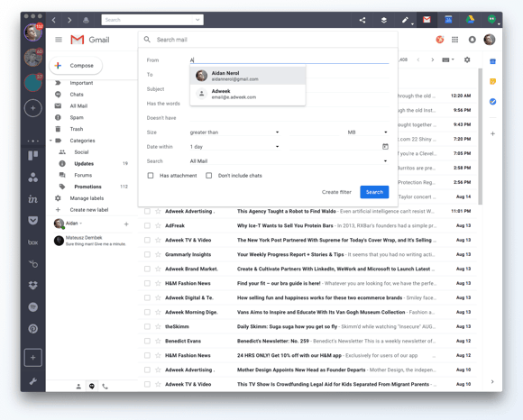Click the share icon in the top bar
This screenshot has height=420, width=523.
tap(362, 20)
